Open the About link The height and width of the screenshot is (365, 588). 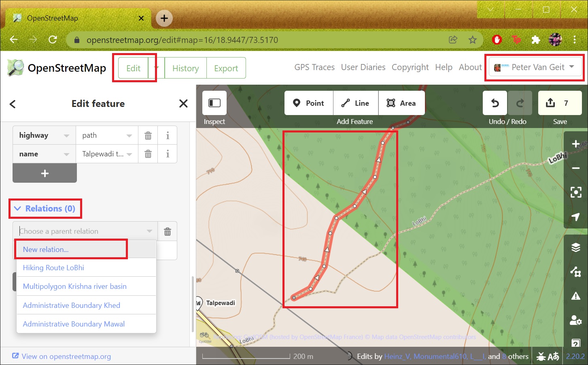[470, 67]
